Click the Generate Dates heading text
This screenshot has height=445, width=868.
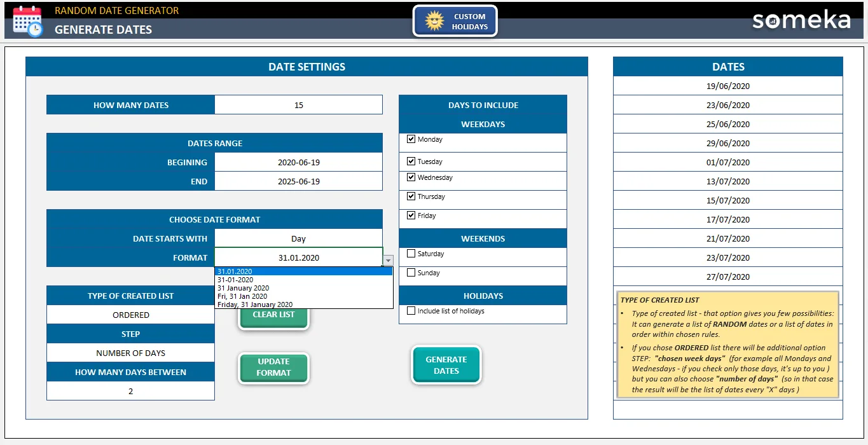[x=103, y=29]
